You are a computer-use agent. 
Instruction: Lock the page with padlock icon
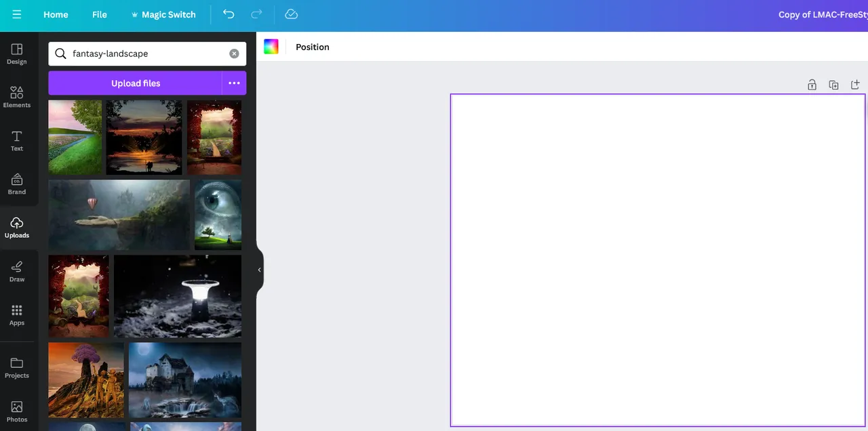[x=812, y=85]
